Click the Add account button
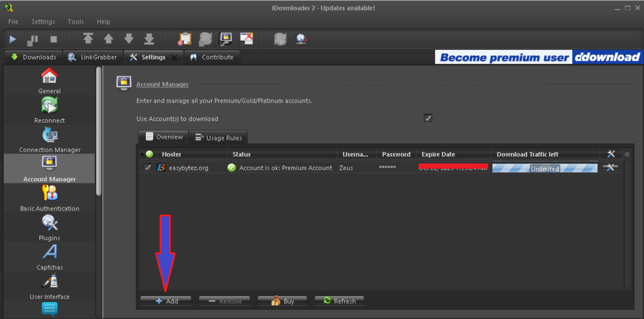 pos(166,301)
